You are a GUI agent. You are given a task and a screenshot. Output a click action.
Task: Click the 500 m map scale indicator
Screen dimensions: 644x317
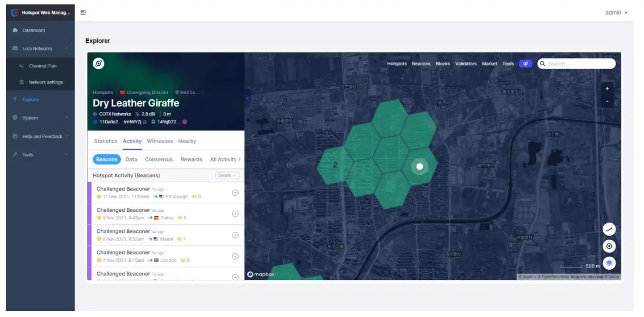(580, 266)
